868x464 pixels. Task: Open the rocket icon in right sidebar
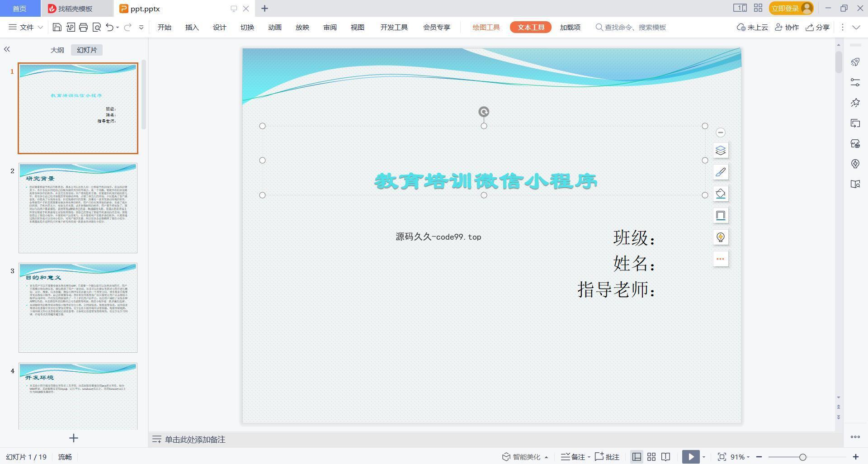(855, 62)
